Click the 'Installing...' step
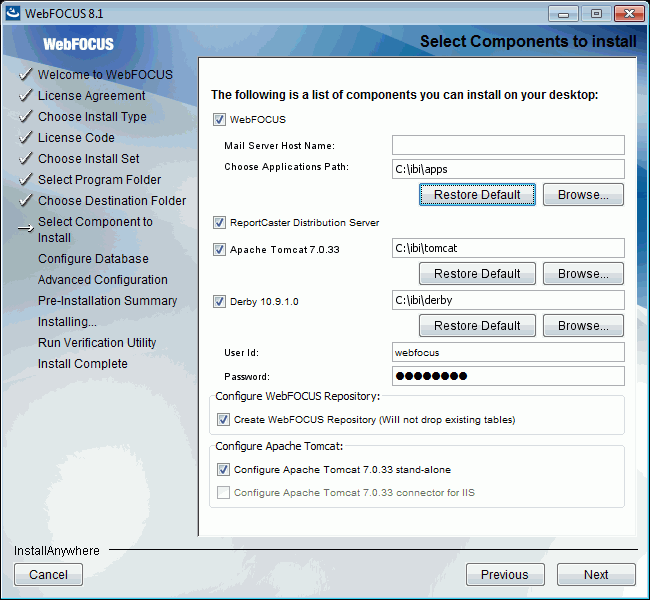 67,322
